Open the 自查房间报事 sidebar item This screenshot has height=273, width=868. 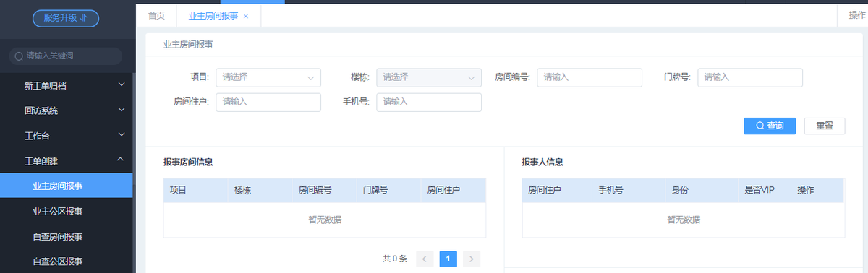coord(67,236)
